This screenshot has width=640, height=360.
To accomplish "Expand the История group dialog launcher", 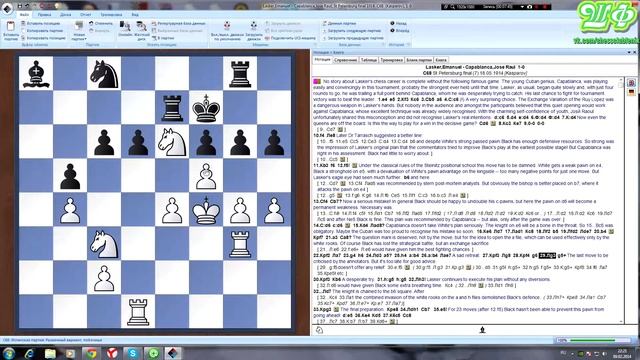I will [409, 44].
